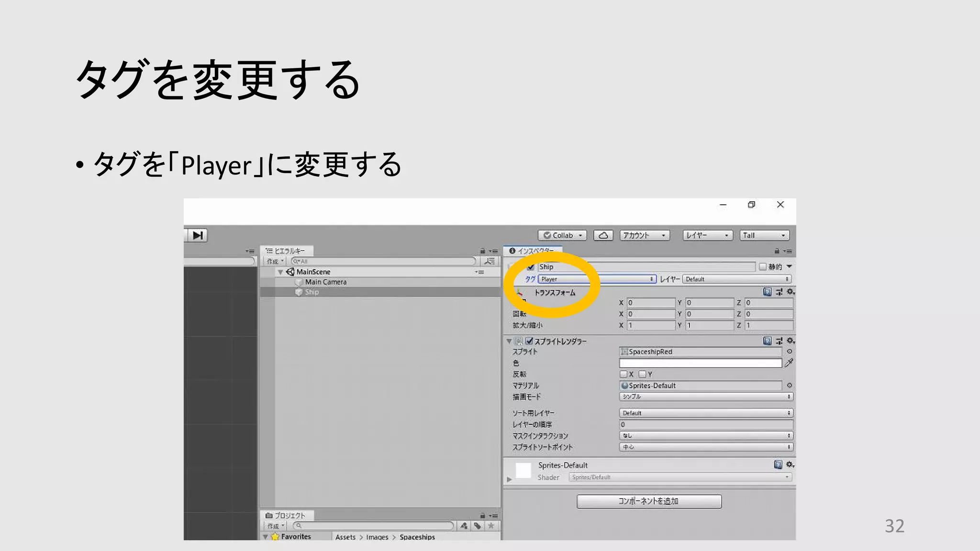
Task: Click the 拡大/縮小 Z value field
Action: tap(769, 325)
